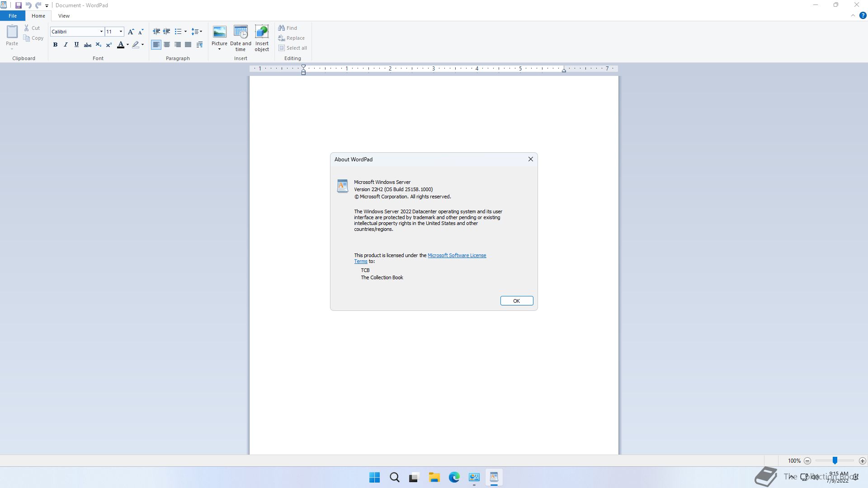868x488 pixels.
Task: Click the Select all command
Action: point(293,48)
